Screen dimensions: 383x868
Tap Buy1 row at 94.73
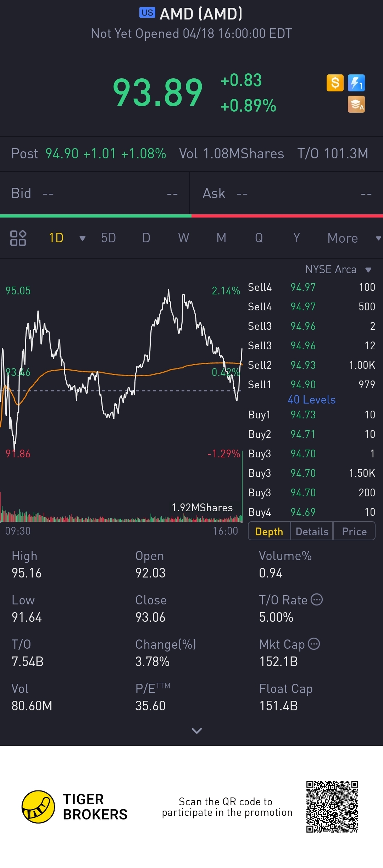312,415
